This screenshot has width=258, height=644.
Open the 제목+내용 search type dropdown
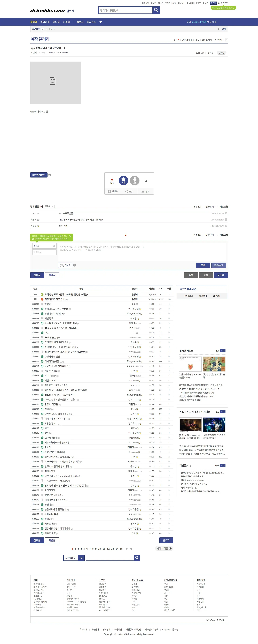[74, 558]
